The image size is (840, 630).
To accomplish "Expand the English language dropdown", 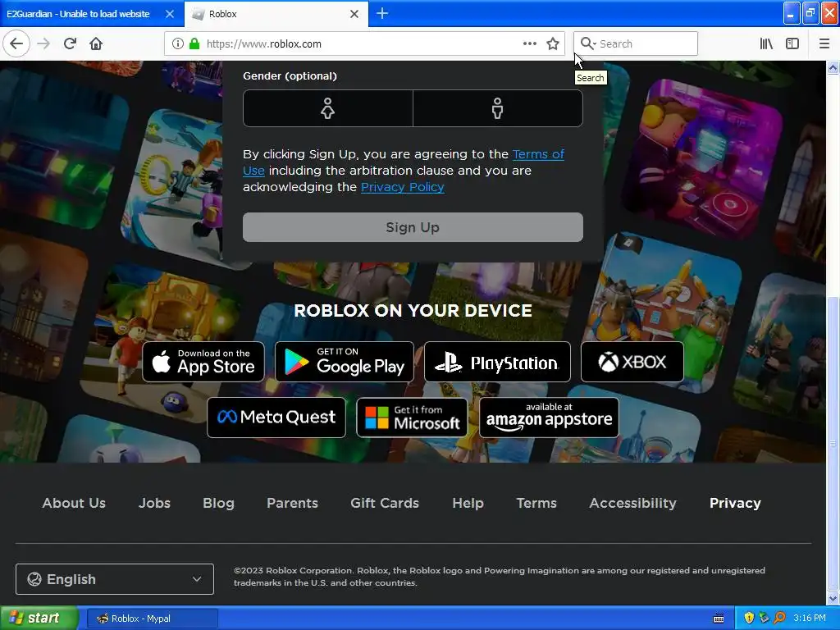I will pyautogui.click(x=115, y=579).
